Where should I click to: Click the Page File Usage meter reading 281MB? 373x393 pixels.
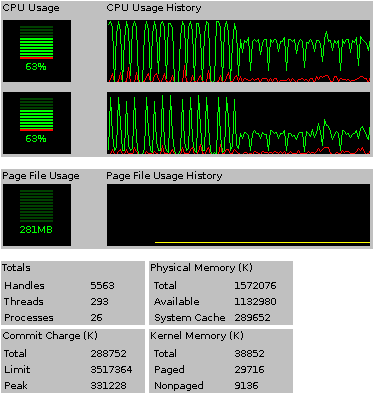(37, 215)
